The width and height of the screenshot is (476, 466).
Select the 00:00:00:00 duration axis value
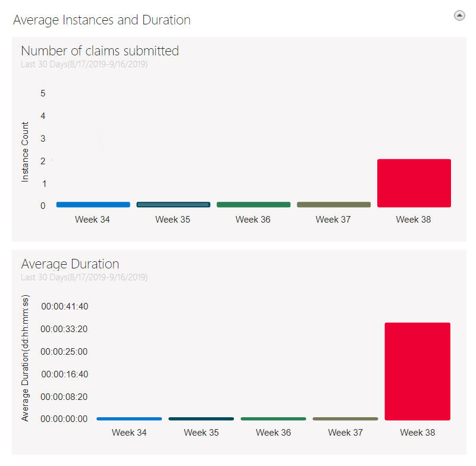pos(64,418)
